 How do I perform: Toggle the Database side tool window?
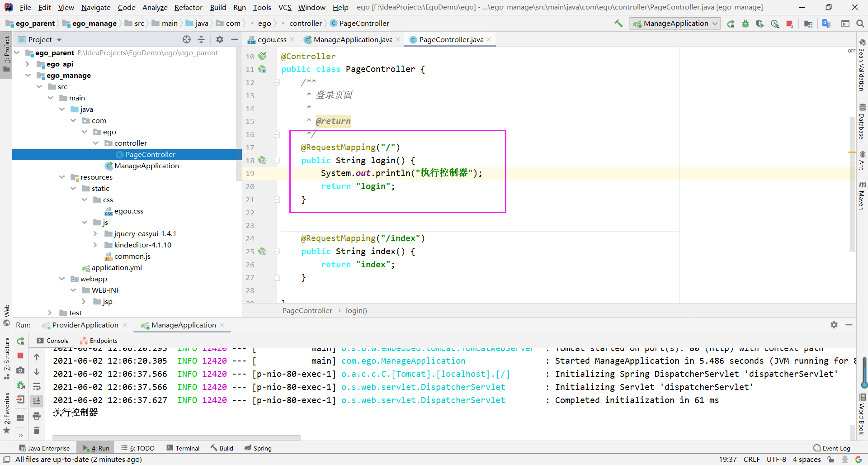click(862, 121)
